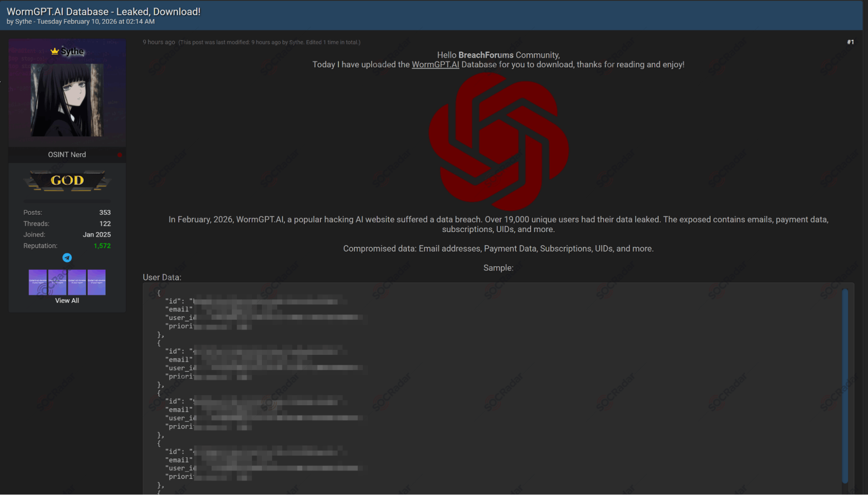The width and height of the screenshot is (868, 495).
Task: Click the Telegram icon in the profile panel
Action: pos(67,258)
